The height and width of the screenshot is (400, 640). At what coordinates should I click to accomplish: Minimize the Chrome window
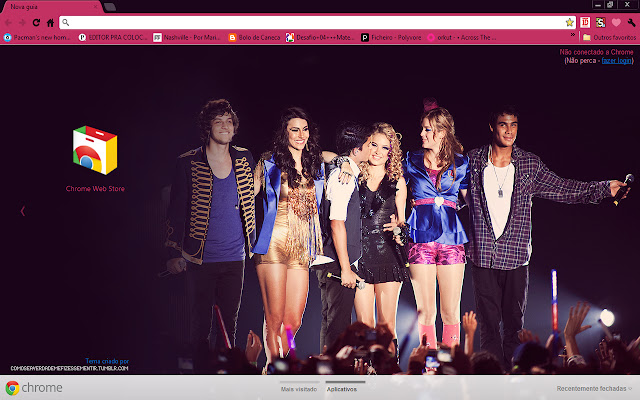(598, 5)
